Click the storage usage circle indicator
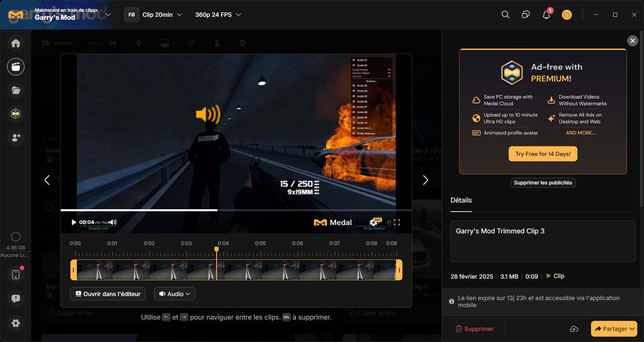Image resolution: width=644 pixels, height=342 pixels. [16, 237]
